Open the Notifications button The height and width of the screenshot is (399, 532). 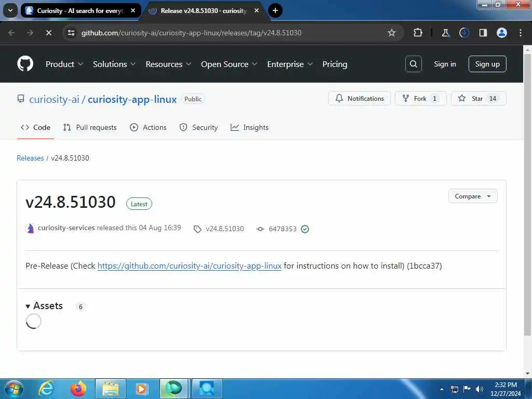[x=360, y=98]
